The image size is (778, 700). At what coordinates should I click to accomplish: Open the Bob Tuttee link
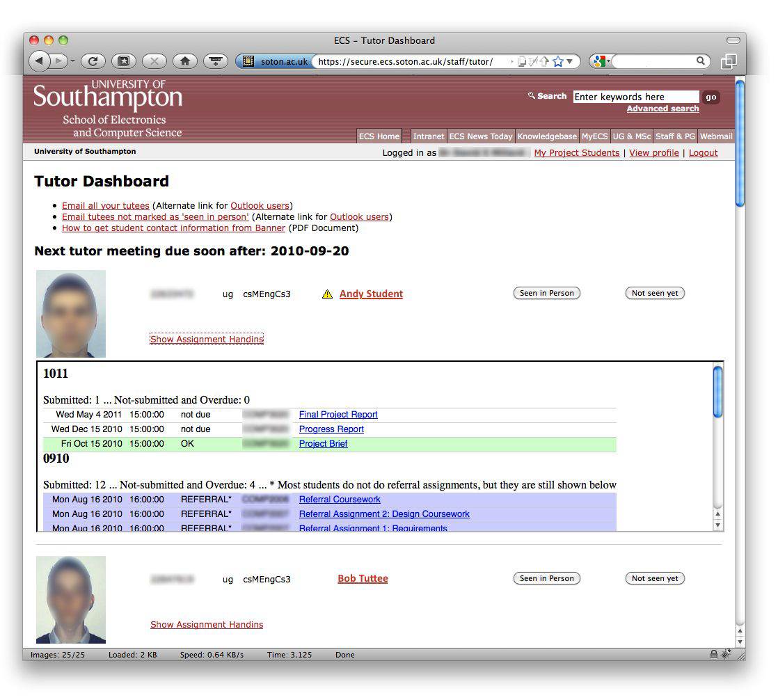tap(363, 578)
